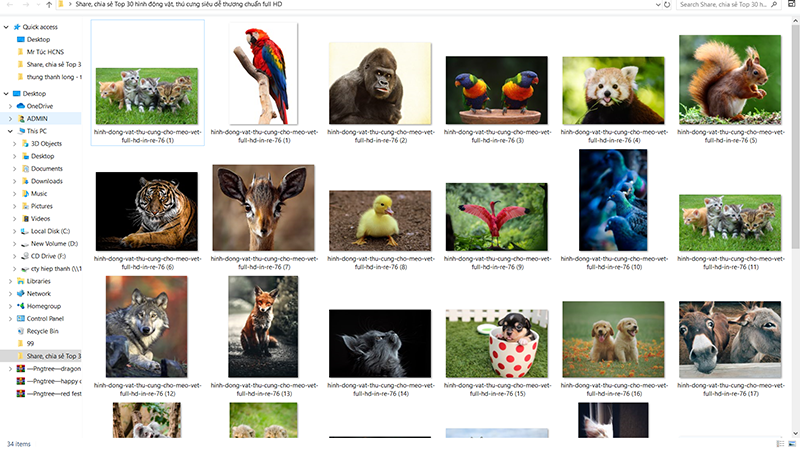Select the This PC icon
This screenshot has height=450, width=800.
(x=21, y=131)
